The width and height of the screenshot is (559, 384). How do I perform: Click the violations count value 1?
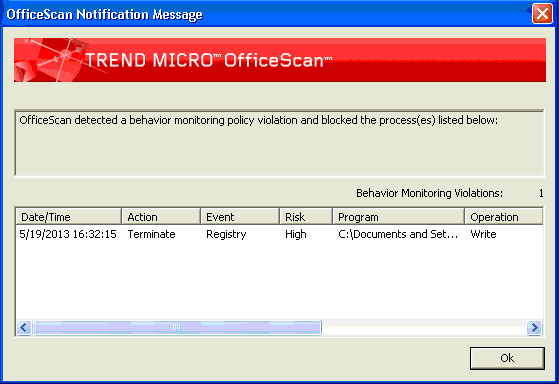[x=541, y=194]
